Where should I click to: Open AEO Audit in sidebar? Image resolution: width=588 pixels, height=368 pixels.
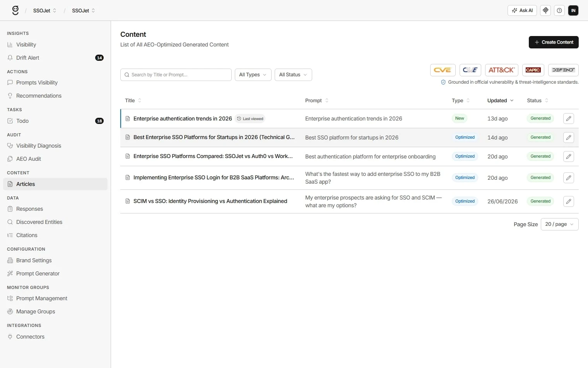tap(55, 159)
